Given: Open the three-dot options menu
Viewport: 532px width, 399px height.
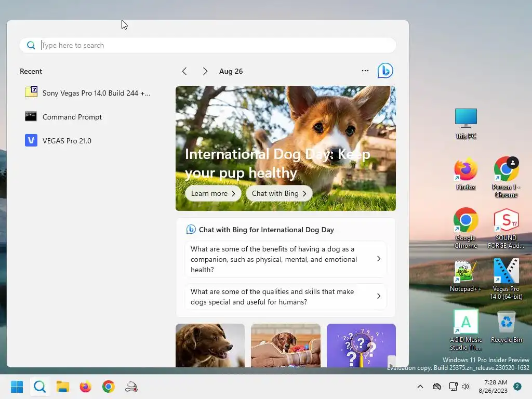Looking at the screenshot, I should pos(365,71).
